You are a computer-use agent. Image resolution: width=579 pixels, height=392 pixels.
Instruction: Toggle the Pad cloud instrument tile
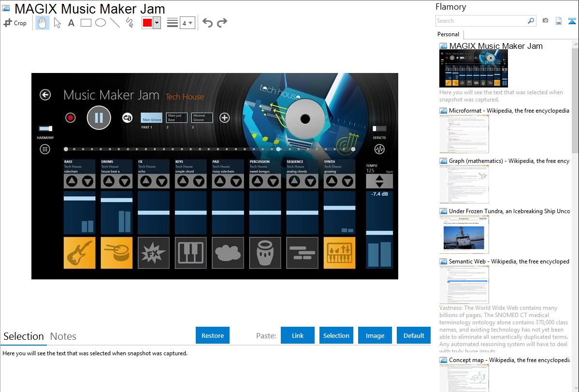pos(228,253)
